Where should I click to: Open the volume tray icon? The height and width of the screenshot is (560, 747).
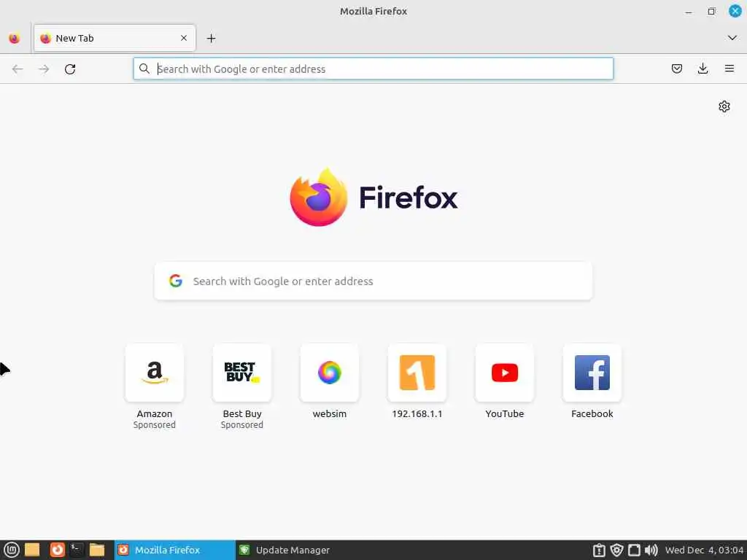click(x=651, y=550)
